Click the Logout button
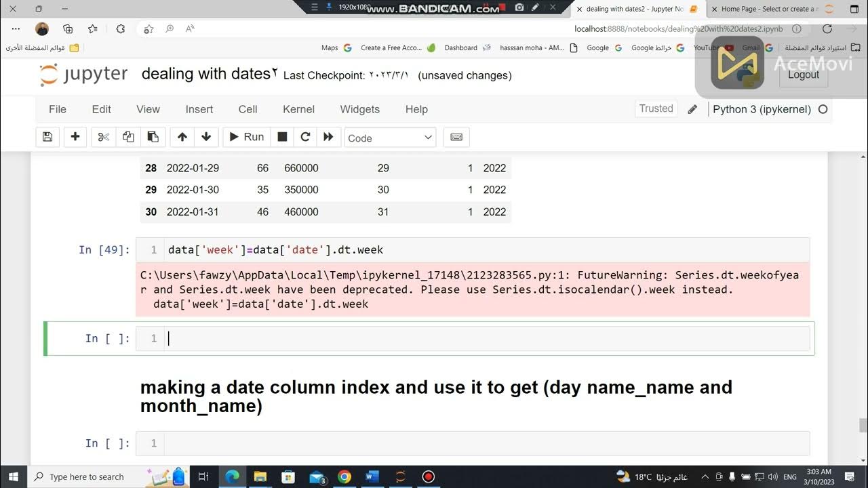 (x=804, y=75)
